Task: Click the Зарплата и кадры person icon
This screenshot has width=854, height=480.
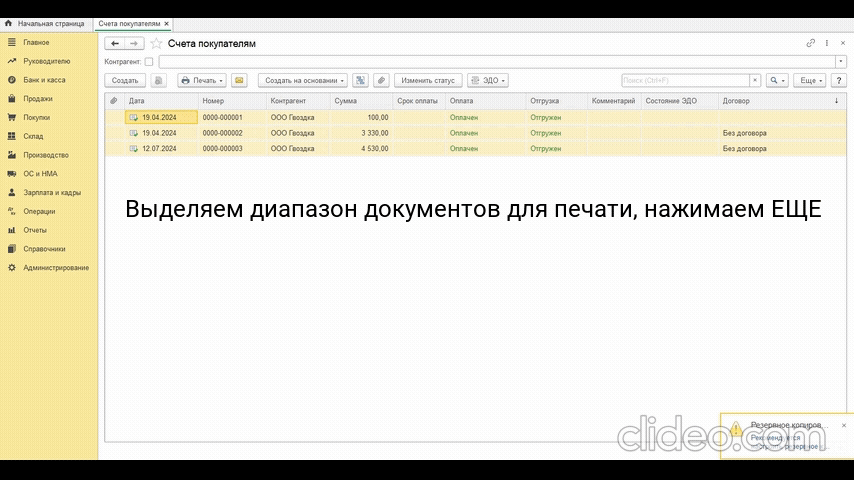Action: [11, 192]
